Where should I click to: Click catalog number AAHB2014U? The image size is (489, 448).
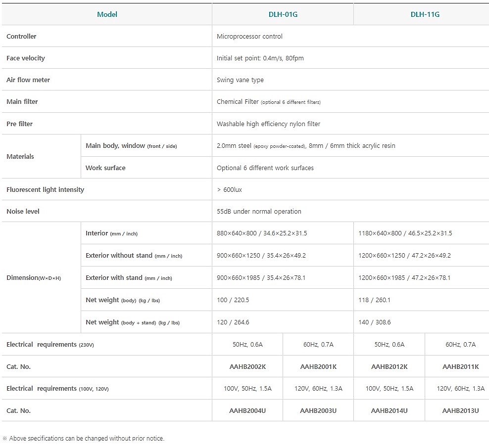(389, 410)
